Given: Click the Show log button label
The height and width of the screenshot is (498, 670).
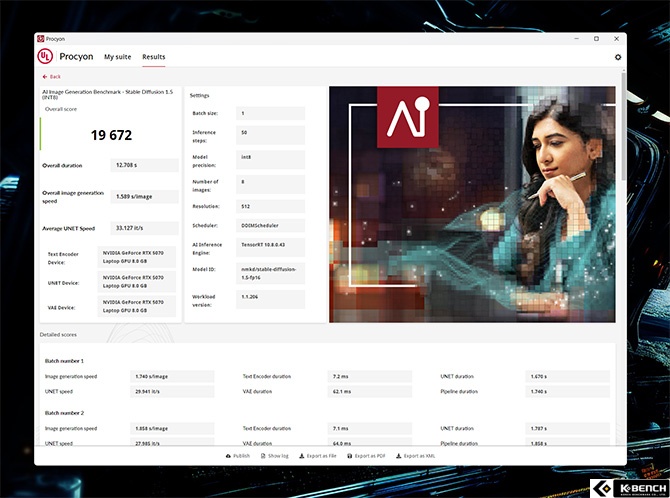Looking at the screenshot, I should (279, 455).
